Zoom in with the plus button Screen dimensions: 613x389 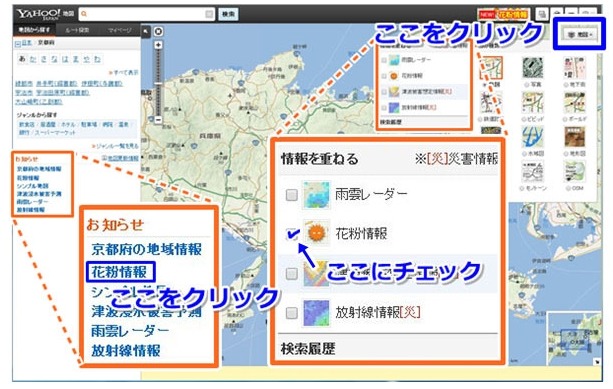158,45
